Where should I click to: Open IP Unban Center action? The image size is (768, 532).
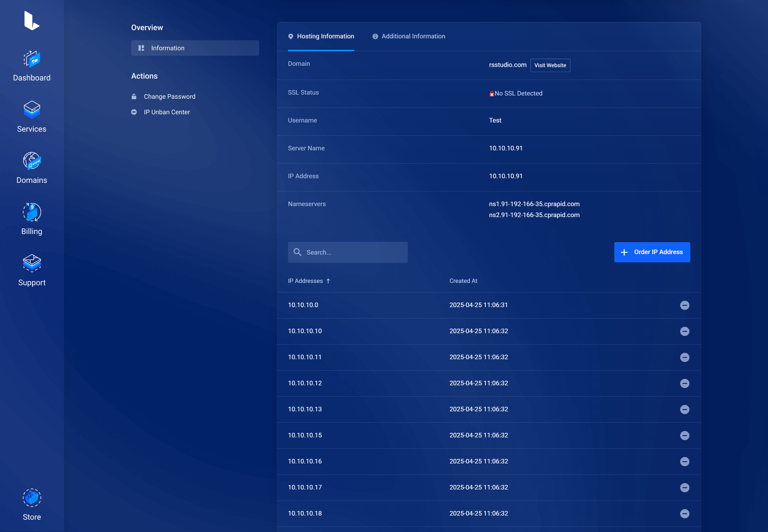[167, 112]
